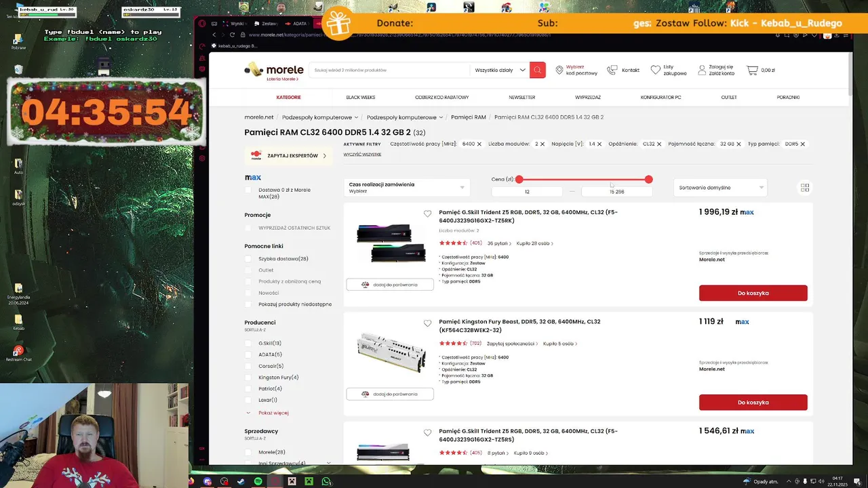Check Dostawa 0 zł z Morele MAX

[x=248, y=190]
